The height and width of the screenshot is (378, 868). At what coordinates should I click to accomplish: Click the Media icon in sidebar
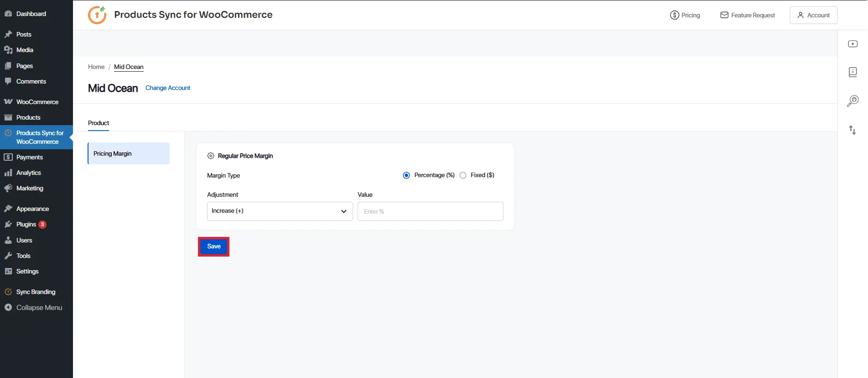pyautogui.click(x=8, y=50)
